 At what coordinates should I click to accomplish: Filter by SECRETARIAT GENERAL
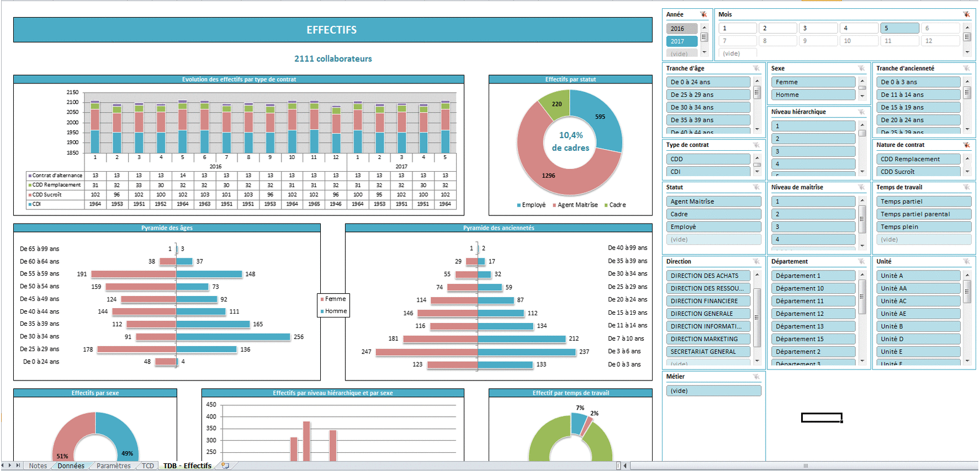[708, 352]
